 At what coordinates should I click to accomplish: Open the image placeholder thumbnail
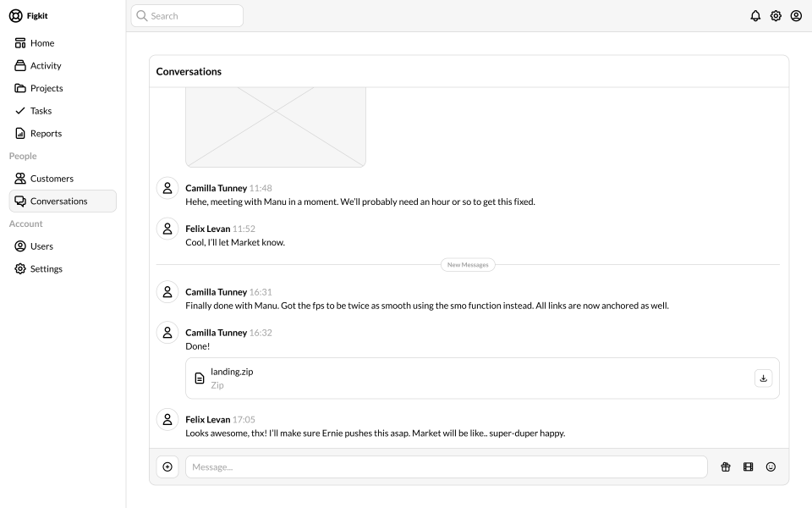tap(276, 127)
